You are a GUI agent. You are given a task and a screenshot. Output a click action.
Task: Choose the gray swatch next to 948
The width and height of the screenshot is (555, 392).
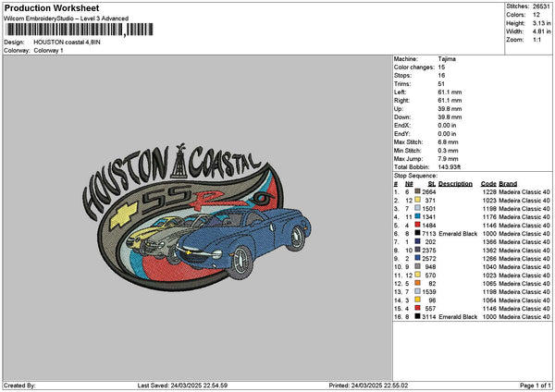pos(417,266)
